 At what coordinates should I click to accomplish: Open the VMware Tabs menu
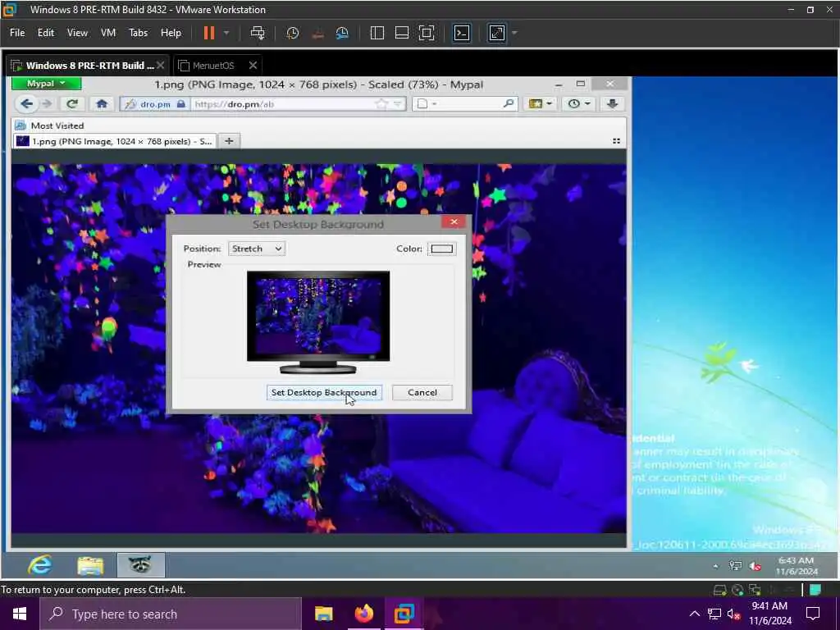click(138, 33)
